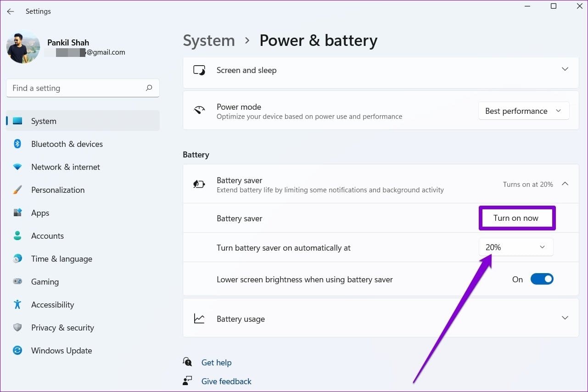Select the Windows Update icon

pyautogui.click(x=17, y=350)
